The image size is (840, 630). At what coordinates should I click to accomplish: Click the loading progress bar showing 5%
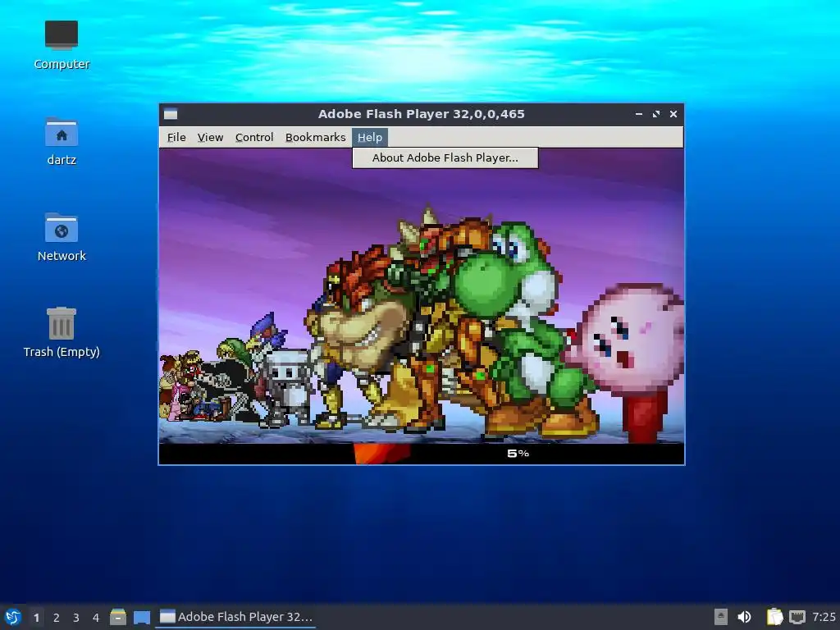422,454
